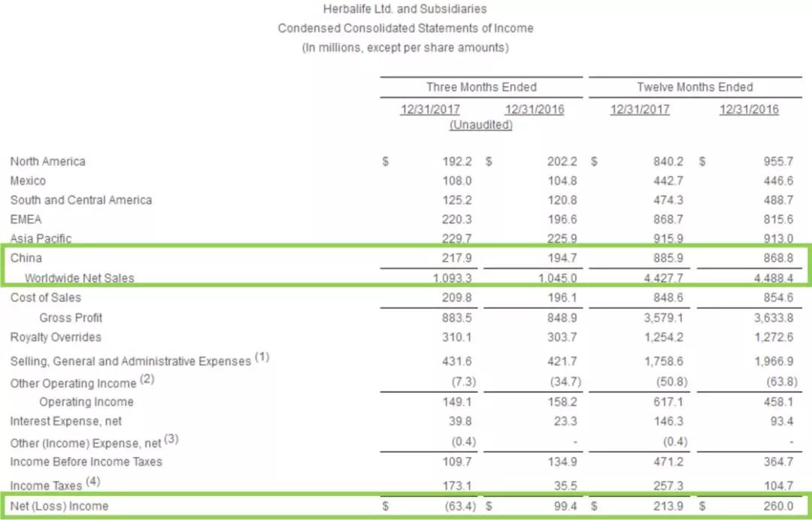Image resolution: width=812 pixels, height=520 pixels.
Task: Click the 'Three Months Ended' column header
Action: (481, 87)
